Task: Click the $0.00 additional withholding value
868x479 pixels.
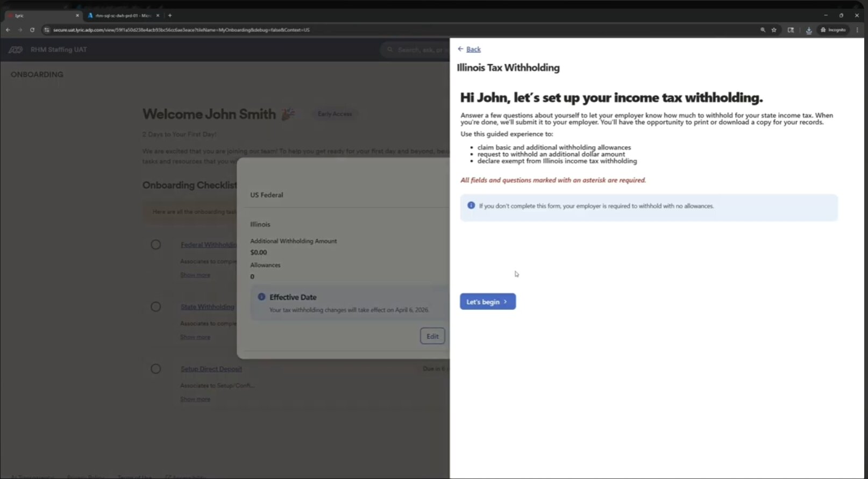Action: click(259, 252)
